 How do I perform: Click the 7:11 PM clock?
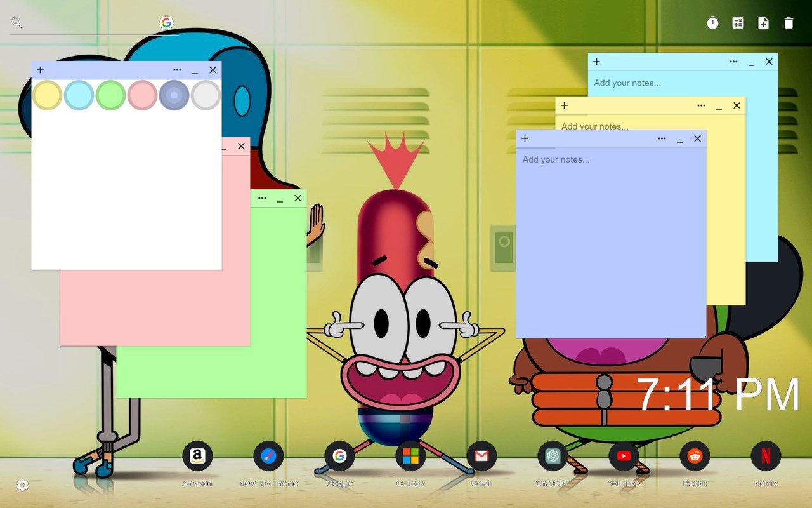pos(717,395)
